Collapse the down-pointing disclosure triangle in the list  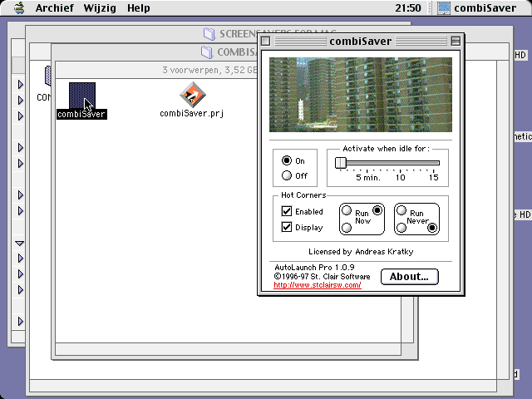point(20,244)
